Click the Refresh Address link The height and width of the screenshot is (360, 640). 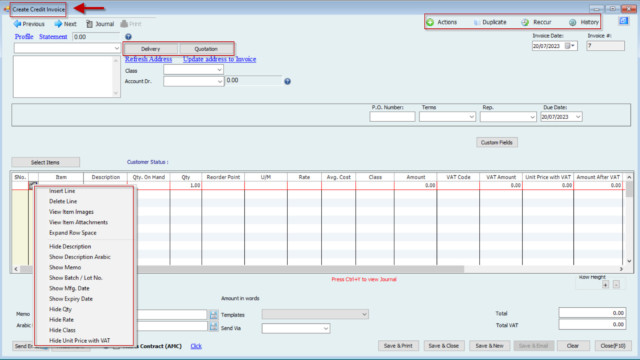click(149, 59)
